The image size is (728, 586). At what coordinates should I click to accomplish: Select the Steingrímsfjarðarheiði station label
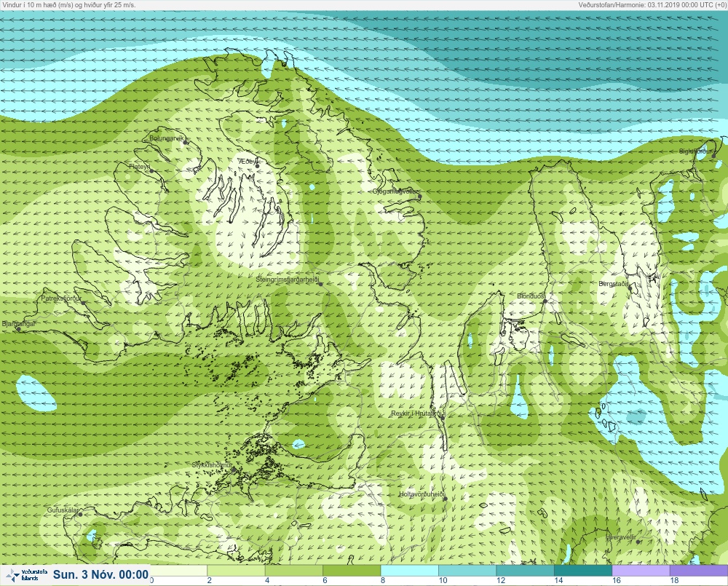[x=288, y=280]
